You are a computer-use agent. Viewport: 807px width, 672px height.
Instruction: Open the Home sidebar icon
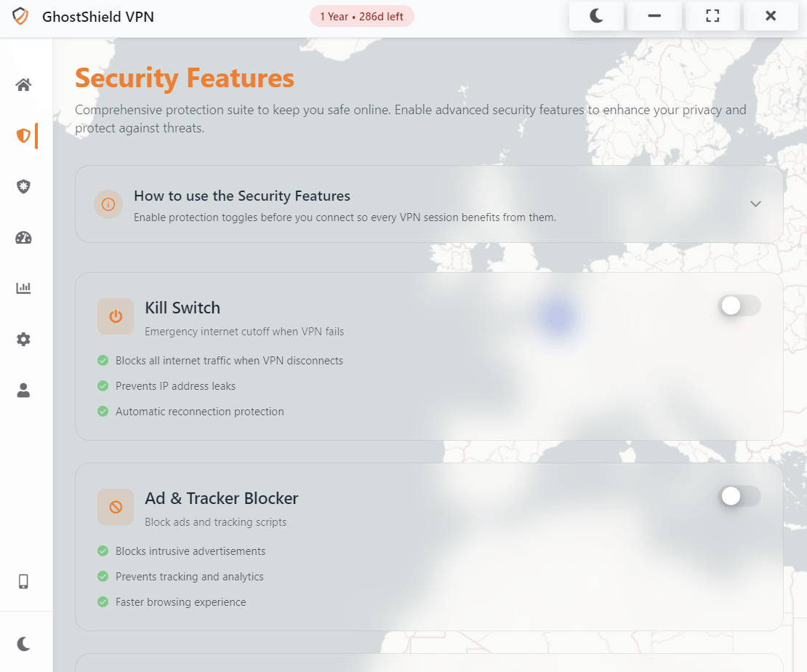point(23,84)
